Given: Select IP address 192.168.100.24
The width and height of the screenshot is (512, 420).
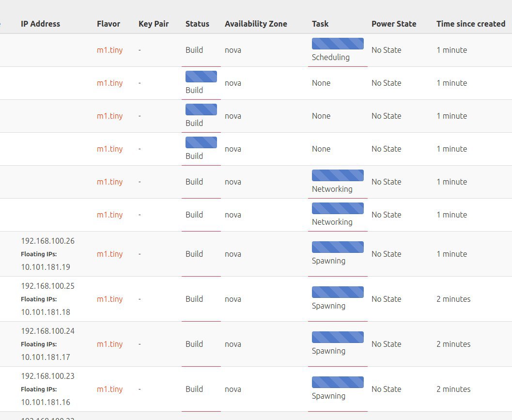Looking at the screenshot, I should tap(47, 331).
